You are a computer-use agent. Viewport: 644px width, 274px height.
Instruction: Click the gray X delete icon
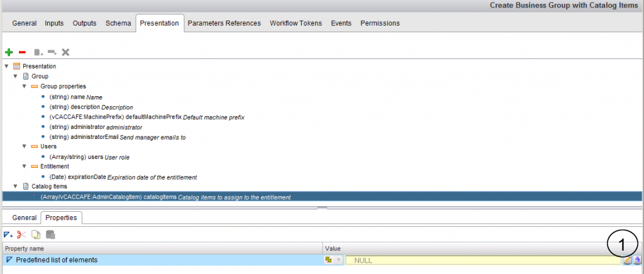click(65, 52)
